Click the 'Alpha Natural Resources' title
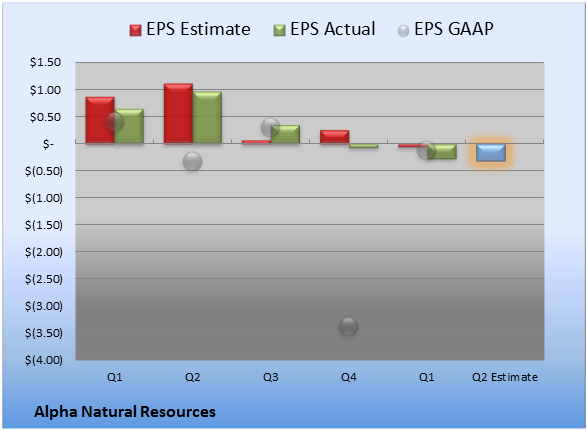Image resolution: width=587 pixels, height=430 pixels. 125,412
